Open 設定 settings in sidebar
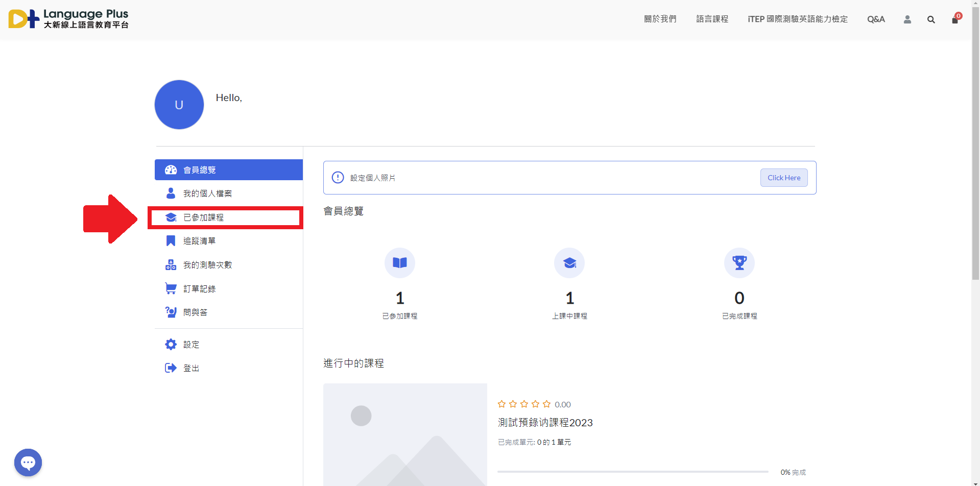The width and height of the screenshot is (980, 486). (x=191, y=345)
